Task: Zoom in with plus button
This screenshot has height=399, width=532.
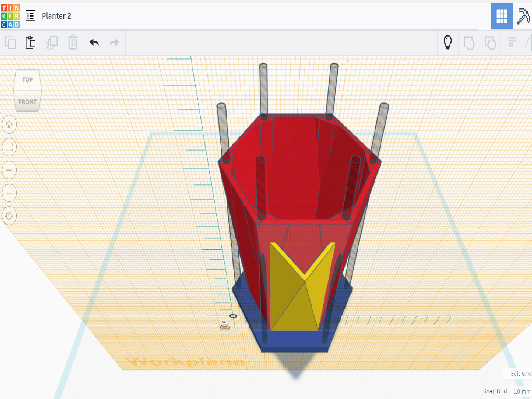Action: pyautogui.click(x=9, y=170)
